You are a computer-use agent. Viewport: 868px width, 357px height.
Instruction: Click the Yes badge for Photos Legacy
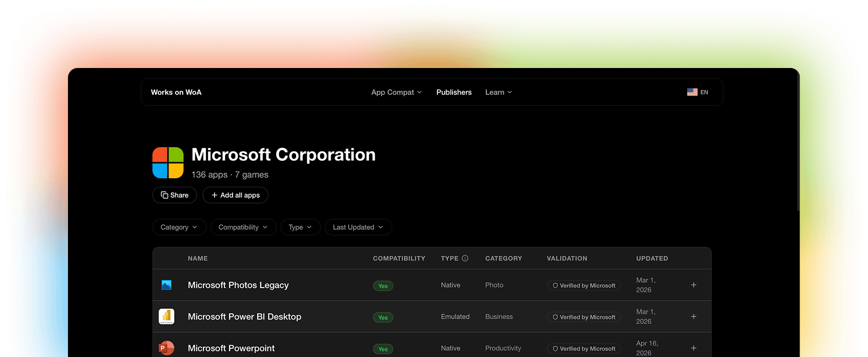click(383, 286)
